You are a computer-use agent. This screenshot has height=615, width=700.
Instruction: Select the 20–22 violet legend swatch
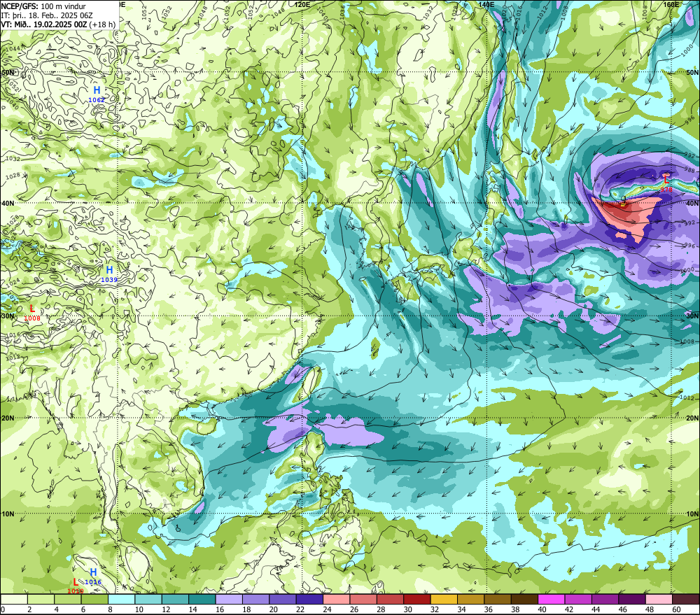pyautogui.click(x=283, y=599)
